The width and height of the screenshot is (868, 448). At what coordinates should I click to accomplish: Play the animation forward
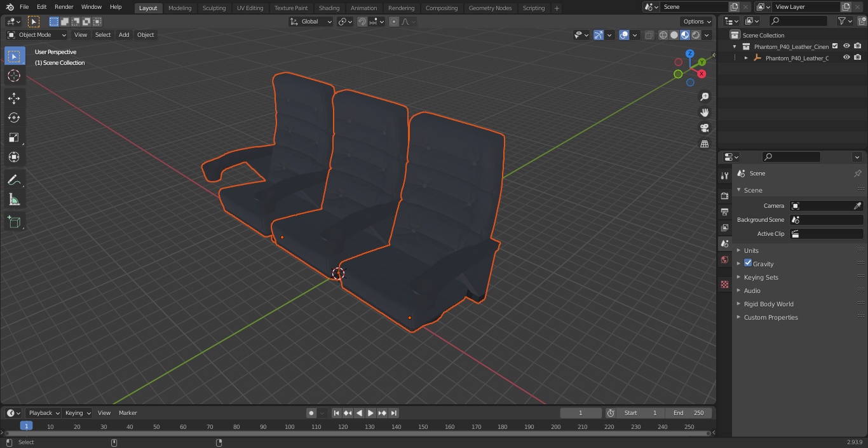(371, 413)
